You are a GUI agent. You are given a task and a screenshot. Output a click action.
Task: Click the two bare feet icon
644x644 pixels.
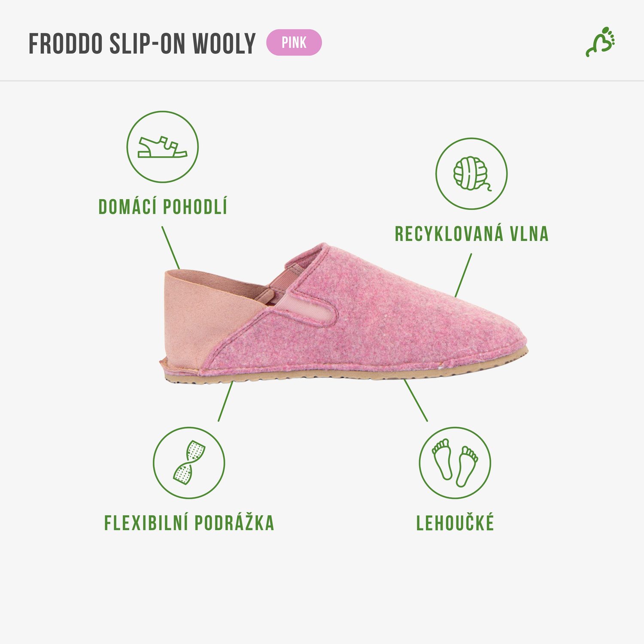click(455, 463)
